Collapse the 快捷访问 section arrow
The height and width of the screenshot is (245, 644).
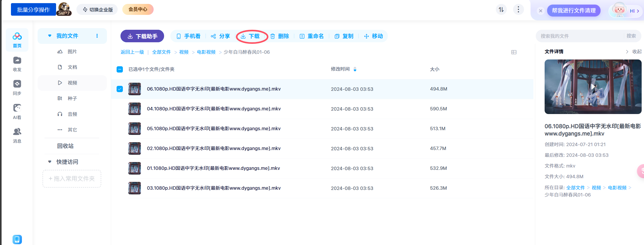(x=50, y=162)
